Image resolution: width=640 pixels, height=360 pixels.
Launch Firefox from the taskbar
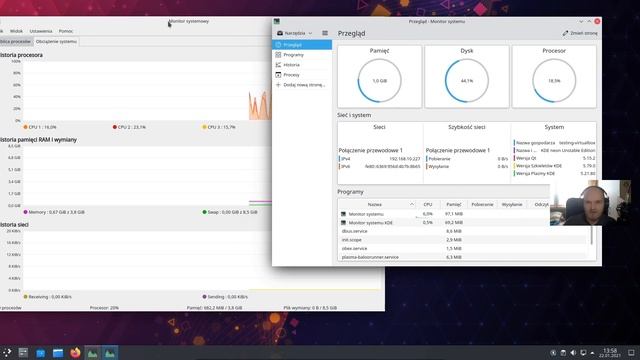coord(75,353)
